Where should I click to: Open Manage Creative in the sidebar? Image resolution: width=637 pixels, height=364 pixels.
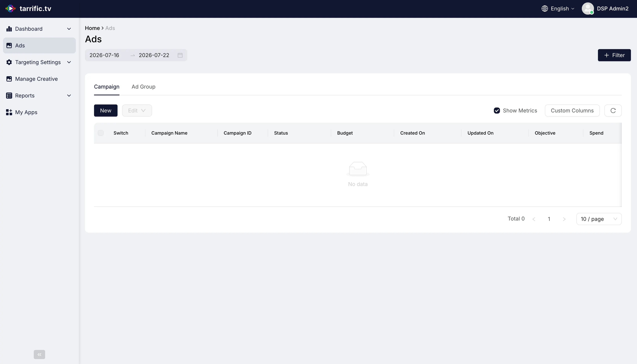pyautogui.click(x=39, y=79)
